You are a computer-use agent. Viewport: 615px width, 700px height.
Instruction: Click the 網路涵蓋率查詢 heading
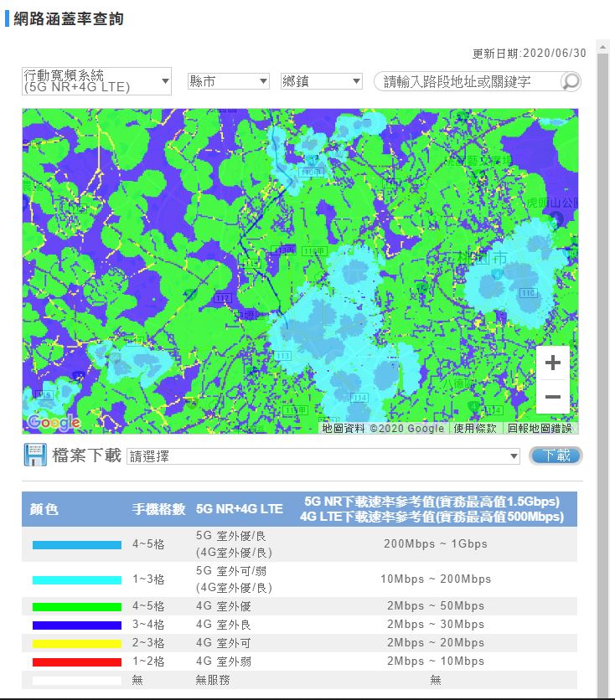coord(69,18)
